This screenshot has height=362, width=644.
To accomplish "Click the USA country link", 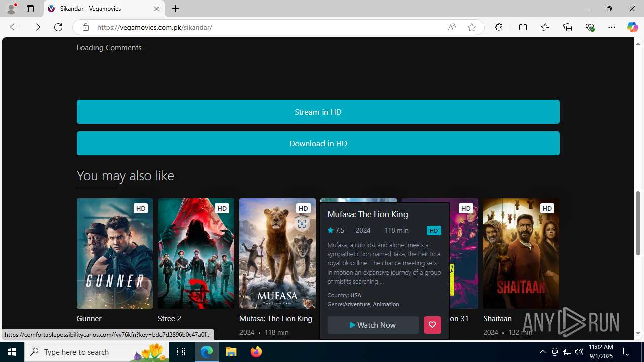I will 356,295.
